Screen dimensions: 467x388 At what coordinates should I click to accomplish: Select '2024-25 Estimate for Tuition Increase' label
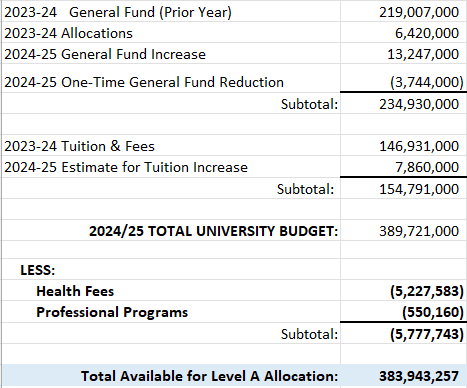point(126,167)
